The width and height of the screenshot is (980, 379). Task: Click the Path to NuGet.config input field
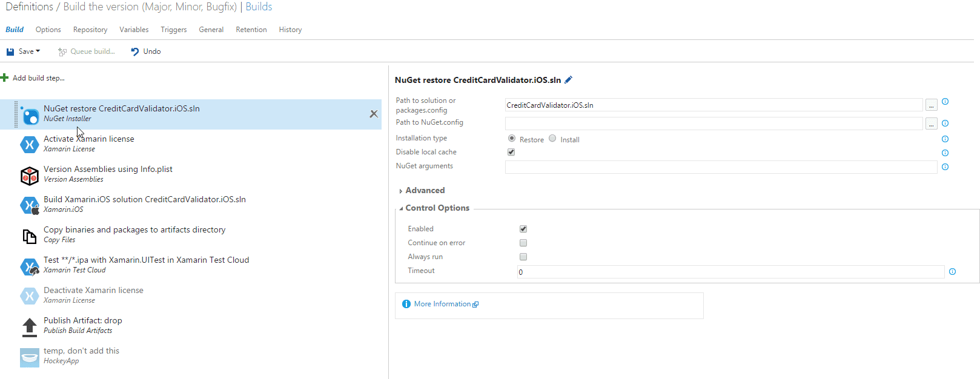713,124
